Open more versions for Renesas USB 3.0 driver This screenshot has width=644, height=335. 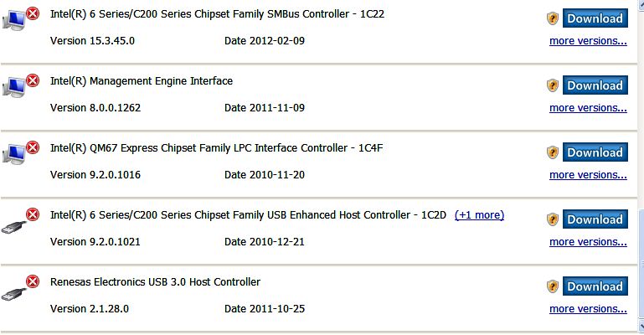click(588, 309)
